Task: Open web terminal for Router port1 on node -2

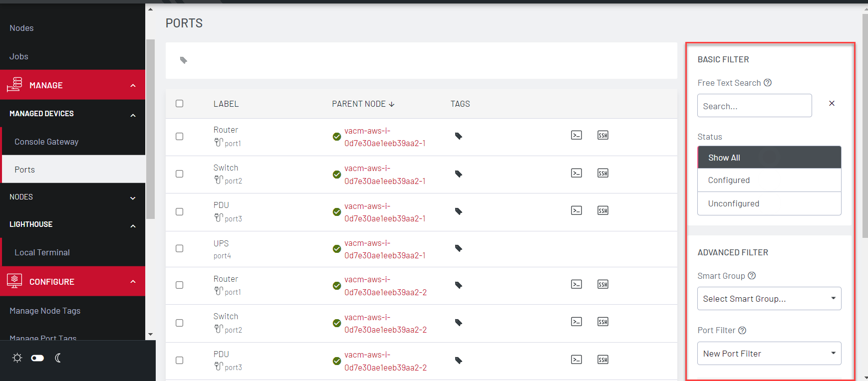Action: pyautogui.click(x=577, y=284)
